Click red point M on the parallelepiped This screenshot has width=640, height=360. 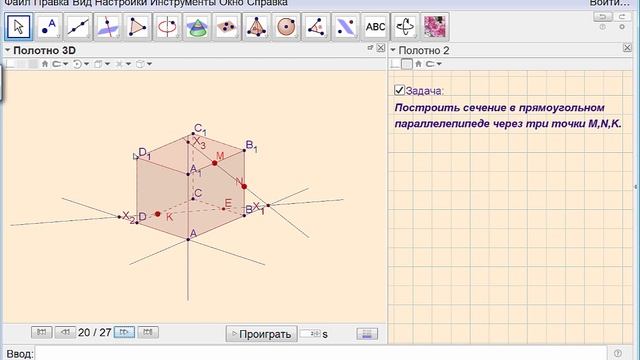pos(215,163)
